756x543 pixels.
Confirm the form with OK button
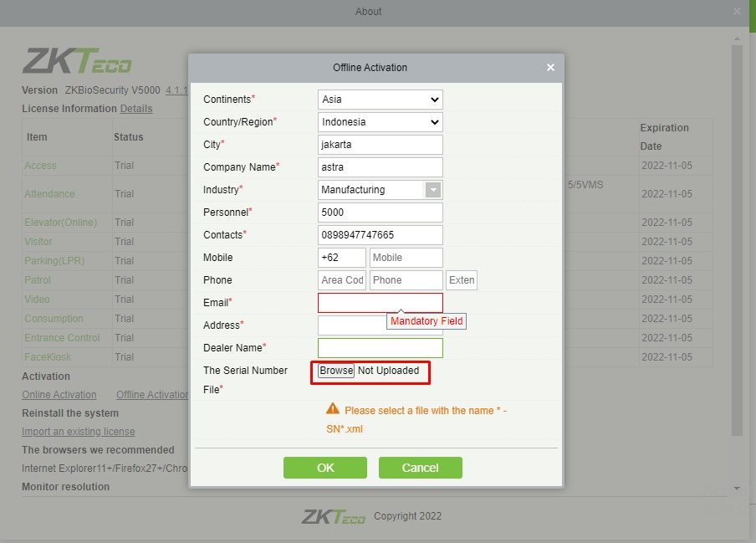(x=325, y=468)
